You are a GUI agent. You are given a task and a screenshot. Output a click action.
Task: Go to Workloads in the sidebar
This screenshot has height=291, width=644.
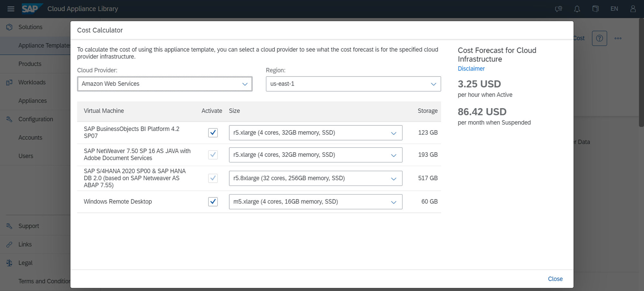[x=32, y=82]
